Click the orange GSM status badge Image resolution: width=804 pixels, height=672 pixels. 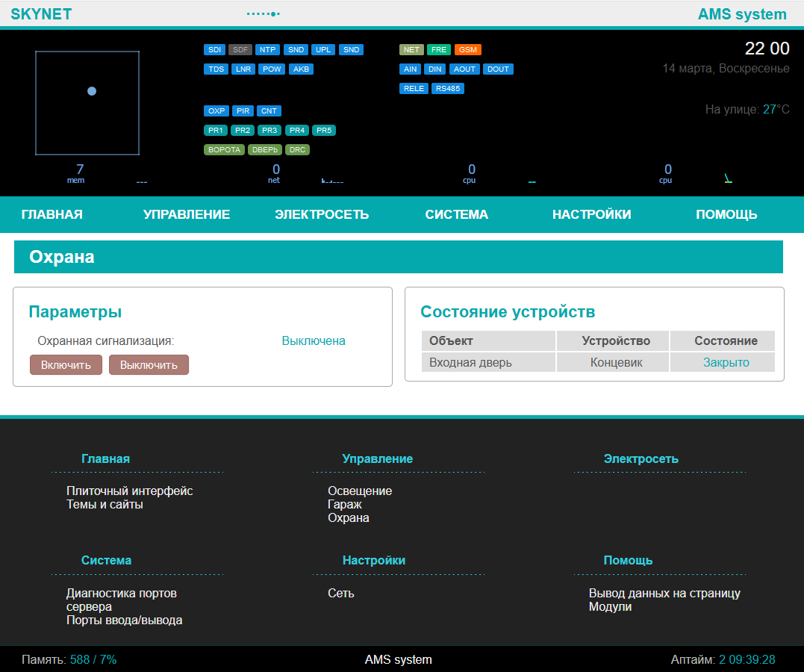coord(468,50)
